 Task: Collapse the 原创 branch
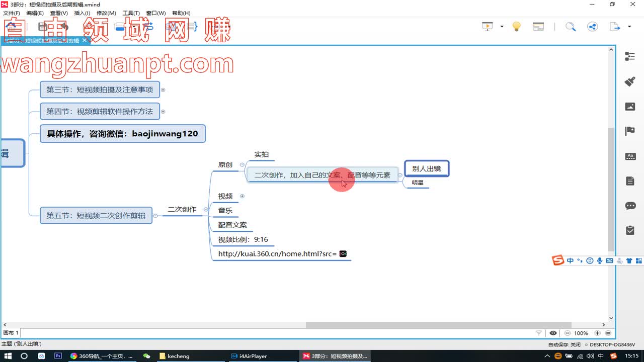click(x=242, y=165)
